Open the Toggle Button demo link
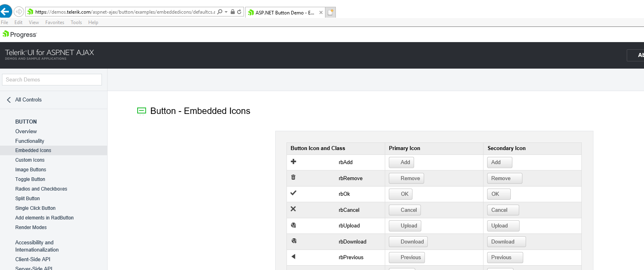This screenshot has height=270, width=644. (30, 179)
